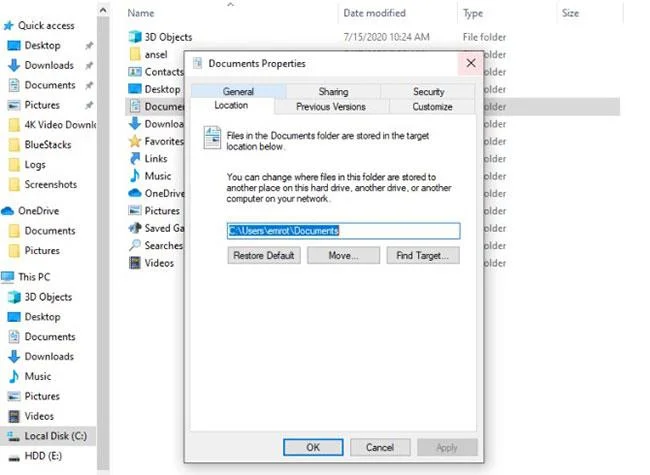
Task: Click the Saved Games icon in file list
Action: tap(135, 228)
